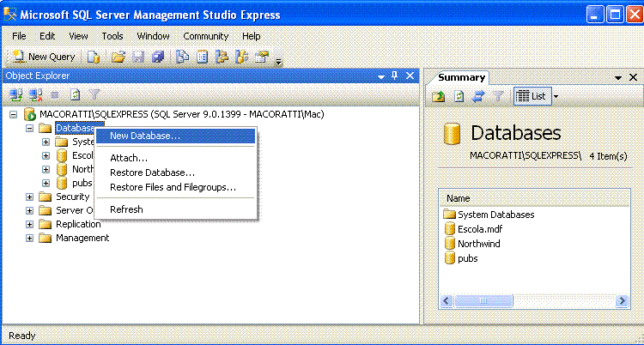This screenshot has width=644, height=345.
Task: Open the Edit menu
Action: (47, 36)
